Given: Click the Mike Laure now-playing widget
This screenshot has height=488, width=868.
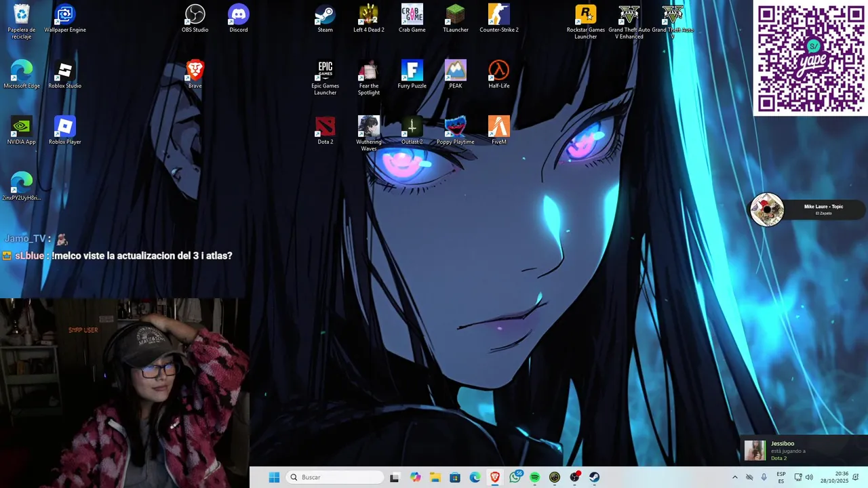Looking at the screenshot, I should 807,210.
